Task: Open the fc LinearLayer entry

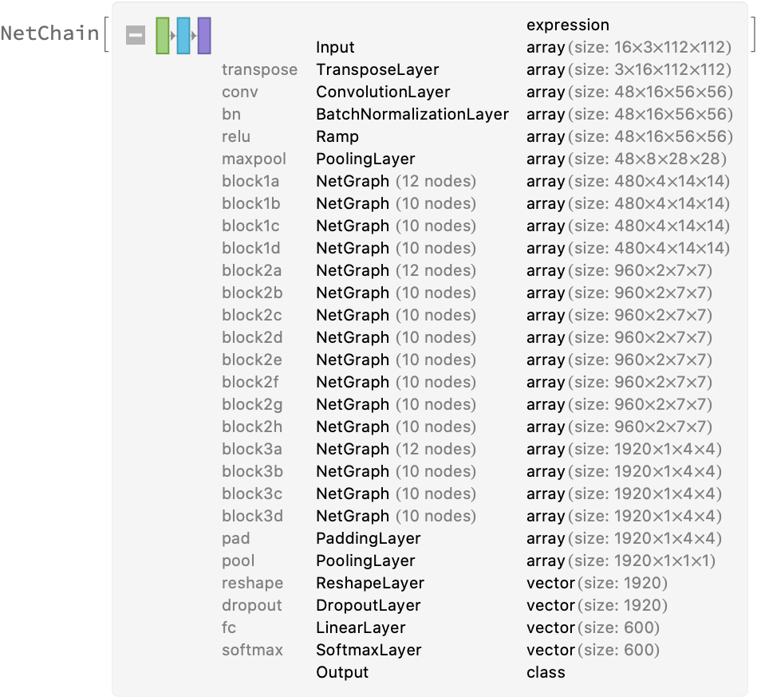Action: 361,627
